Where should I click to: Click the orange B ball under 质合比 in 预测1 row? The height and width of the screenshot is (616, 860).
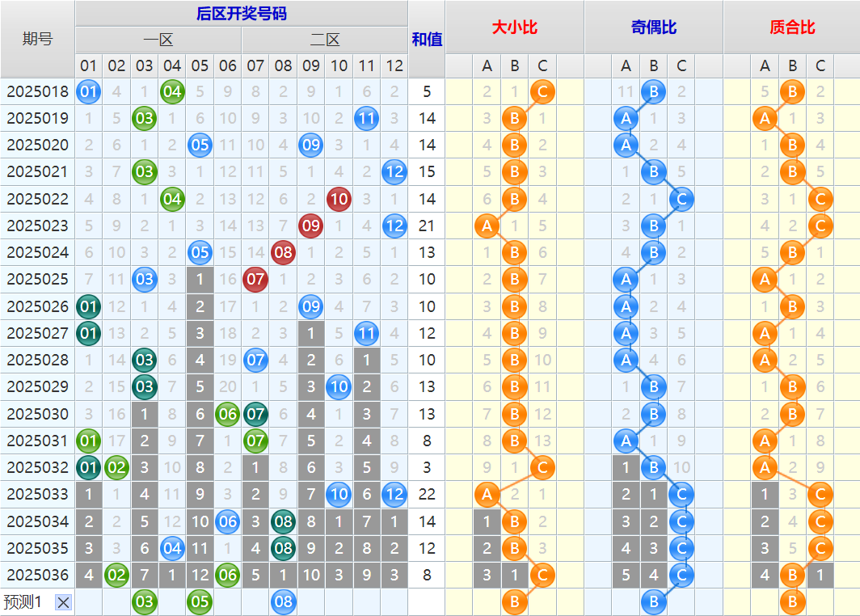[793, 601]
